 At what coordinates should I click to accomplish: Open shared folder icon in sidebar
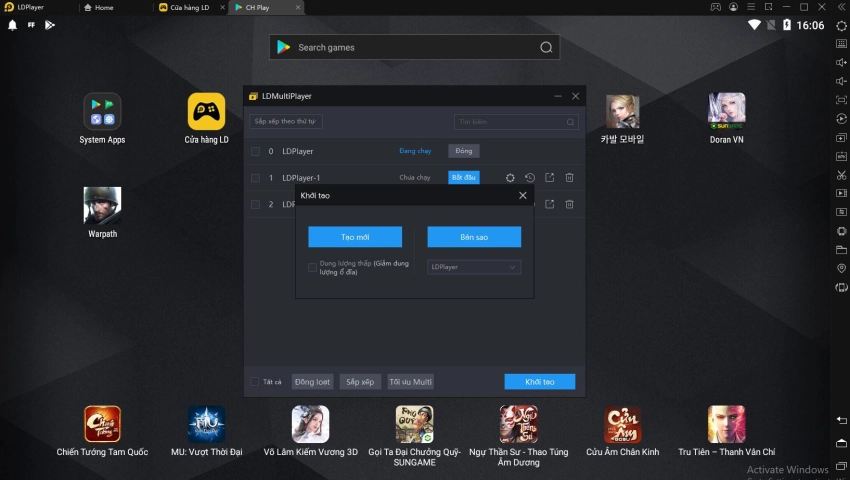pos(841,249)
